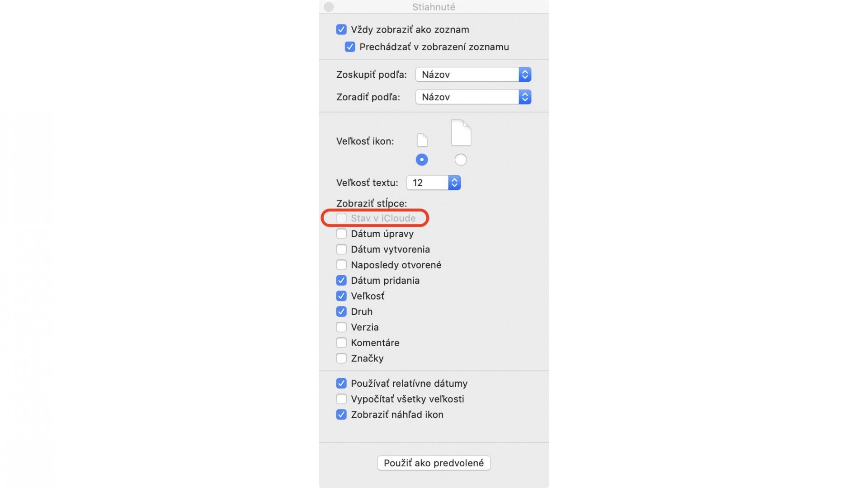Select the large icon size radio button
The width and height of the screenshot is (868, 488).
click(x=461, y=160)
